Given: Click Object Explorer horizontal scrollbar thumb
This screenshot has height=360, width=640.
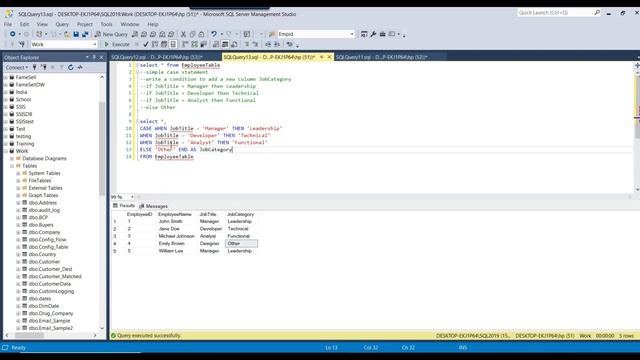Looking at the screenshot, I should tap(29, 336).
